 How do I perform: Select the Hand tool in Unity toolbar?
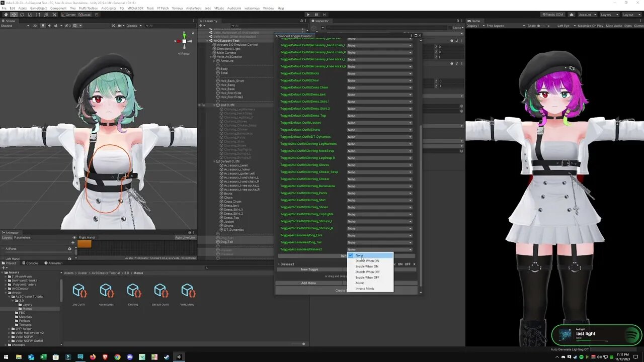(6, 15)
